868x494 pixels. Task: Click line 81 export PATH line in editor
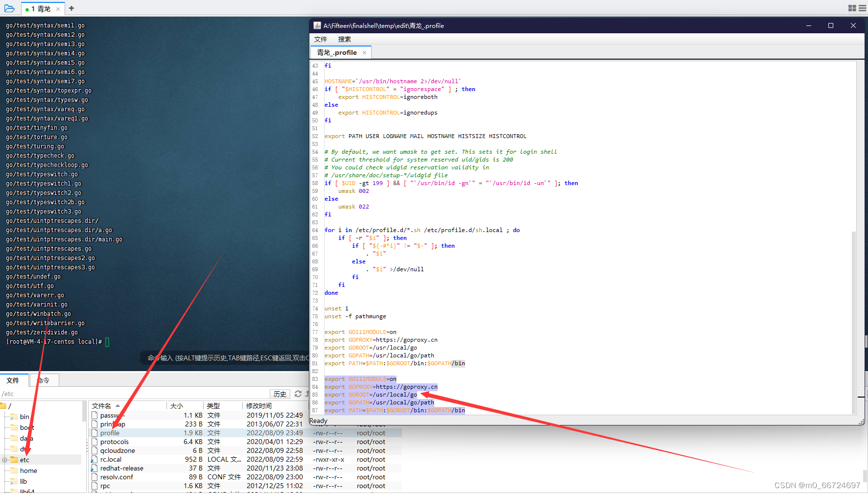(395, 363)
